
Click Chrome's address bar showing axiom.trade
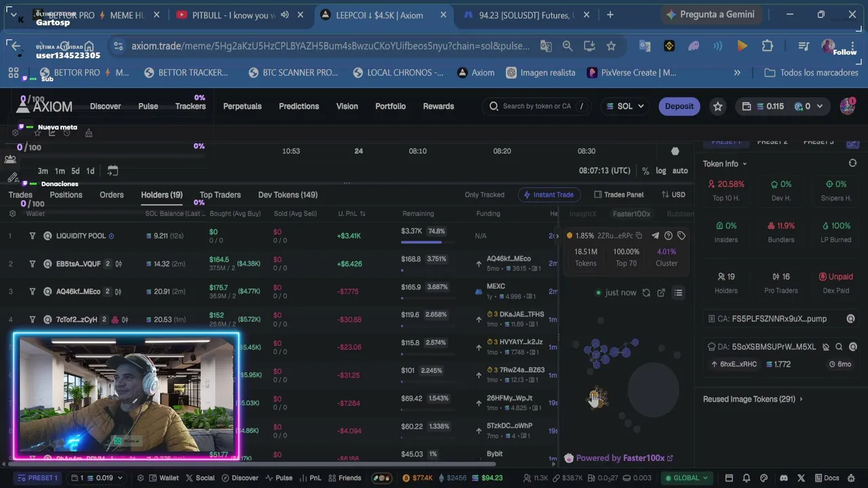pos(330,46)
